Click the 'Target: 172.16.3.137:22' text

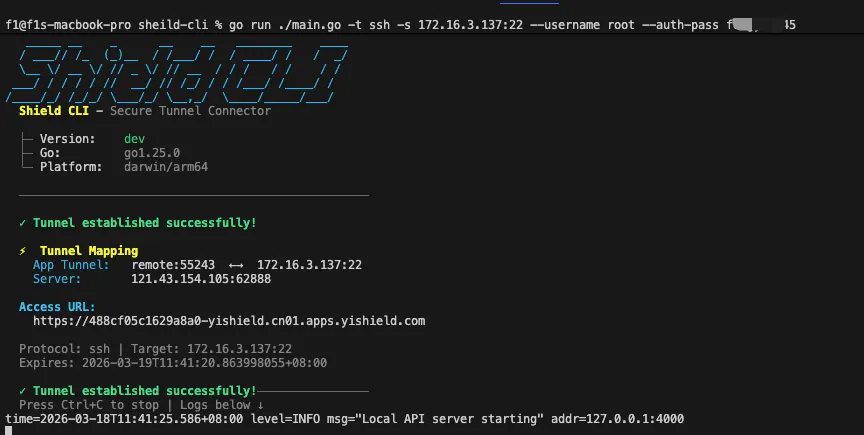click(x=211, y=349)
